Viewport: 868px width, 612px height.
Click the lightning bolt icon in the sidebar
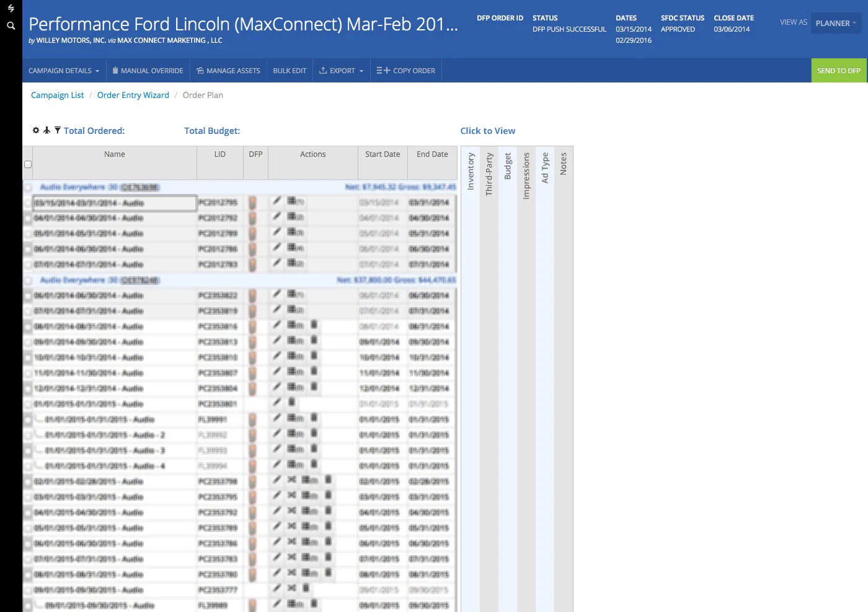coord(11,9)
